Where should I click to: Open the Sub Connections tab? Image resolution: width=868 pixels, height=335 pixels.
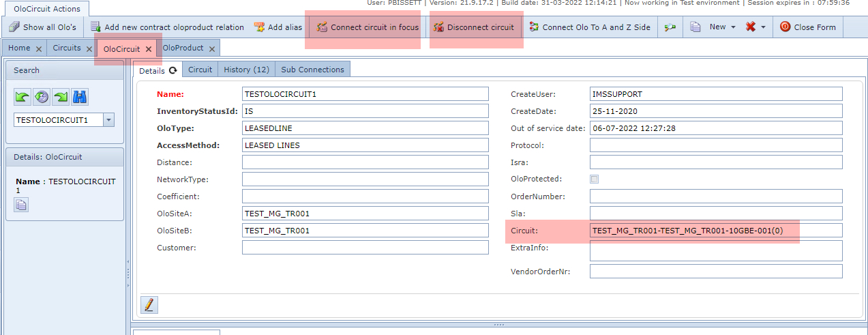tap(312, 70)
